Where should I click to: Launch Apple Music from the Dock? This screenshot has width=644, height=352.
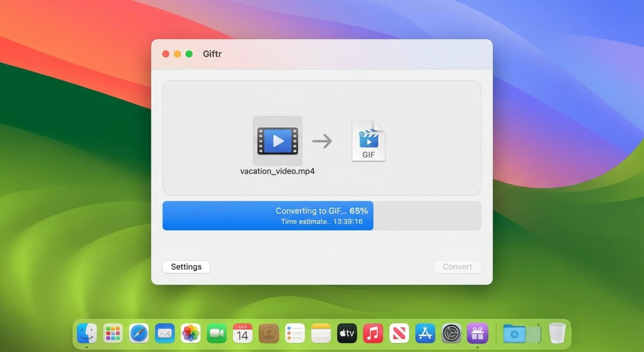[x=373, y=333]
